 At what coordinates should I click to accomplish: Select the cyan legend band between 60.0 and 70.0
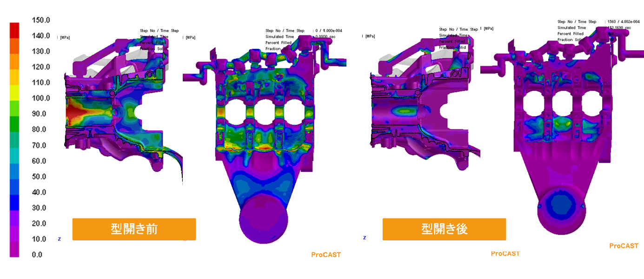15,155
